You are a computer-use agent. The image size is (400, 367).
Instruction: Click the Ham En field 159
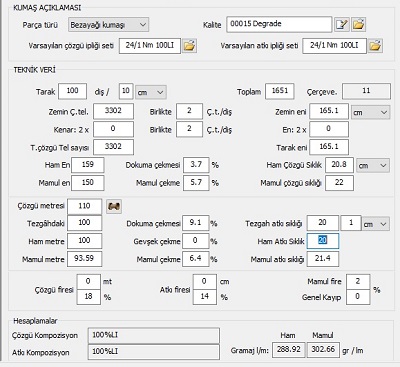tap(88, 165)
